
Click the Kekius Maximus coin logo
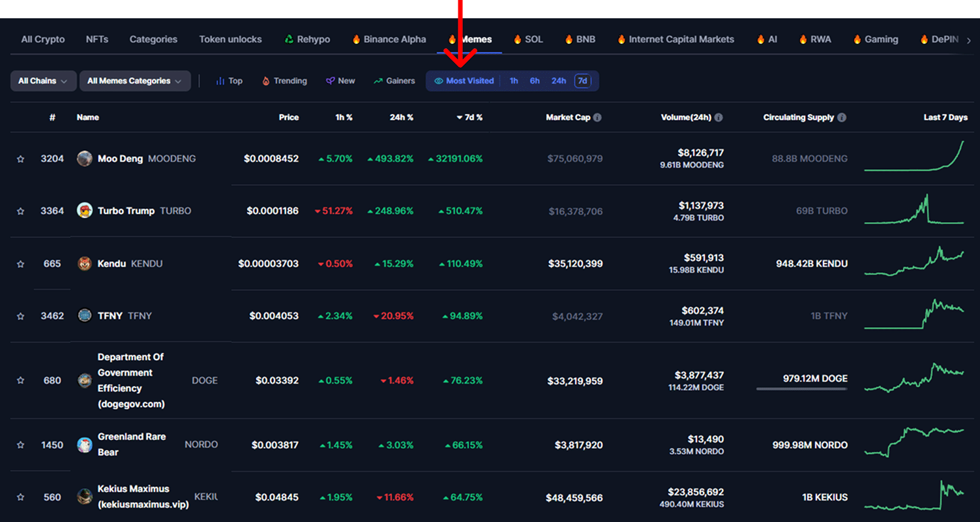tap(85, 497)
